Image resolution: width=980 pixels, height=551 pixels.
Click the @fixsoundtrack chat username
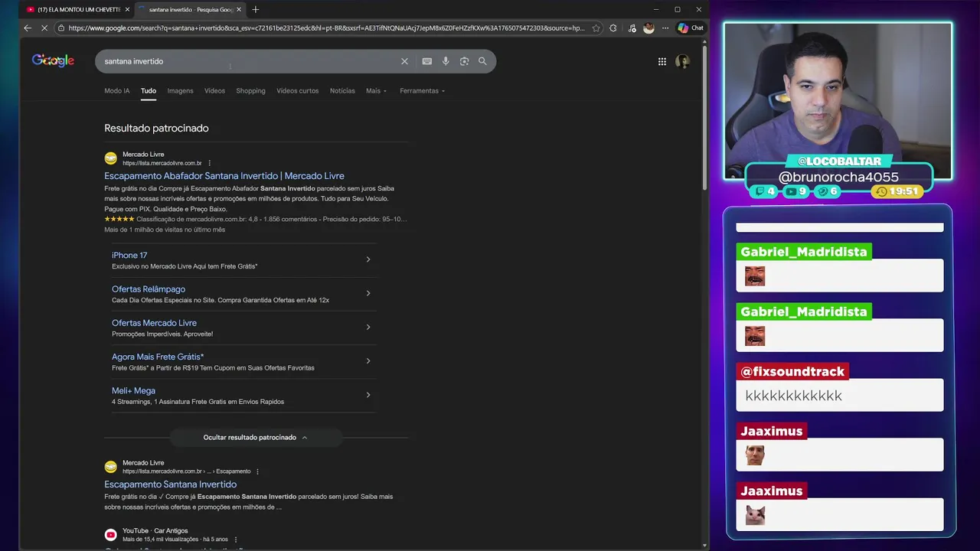click(x=792, y=372)
